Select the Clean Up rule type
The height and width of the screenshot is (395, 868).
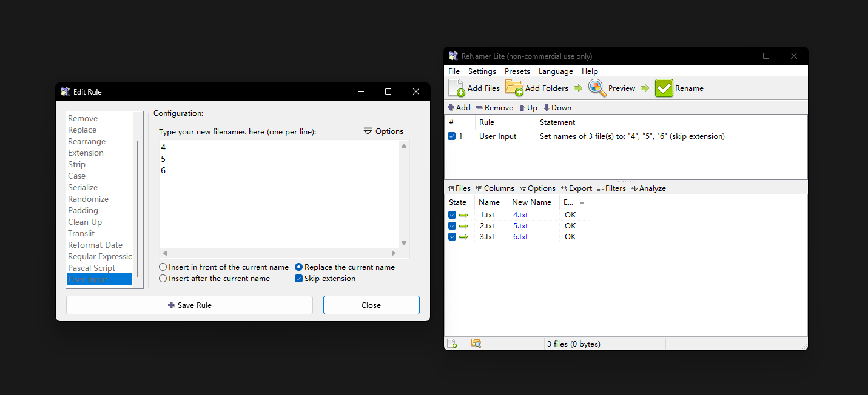click(x=99, y=222)
